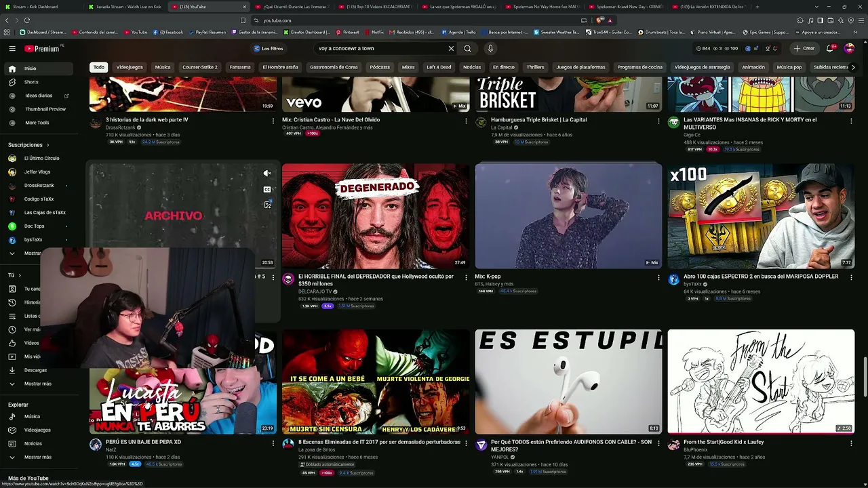Open the YouTube hamburger guide menu
868x488 pixels.
pyautogui.click(x=12, y=49)
